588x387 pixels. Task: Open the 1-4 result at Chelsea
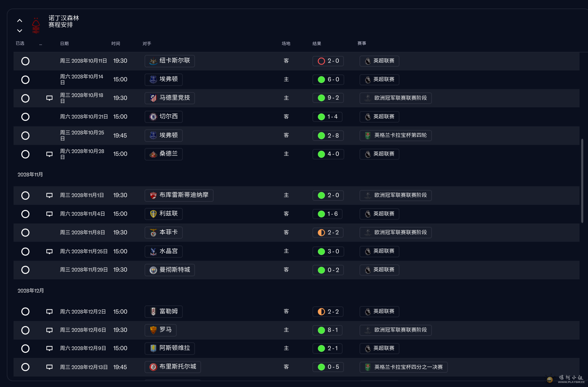tap(327, 117)
